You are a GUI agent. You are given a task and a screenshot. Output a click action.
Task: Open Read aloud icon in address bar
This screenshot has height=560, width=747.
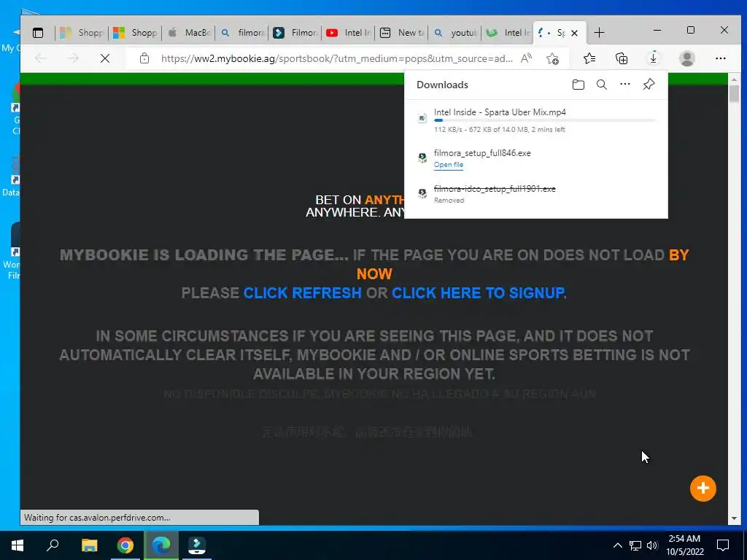[526, 58]
